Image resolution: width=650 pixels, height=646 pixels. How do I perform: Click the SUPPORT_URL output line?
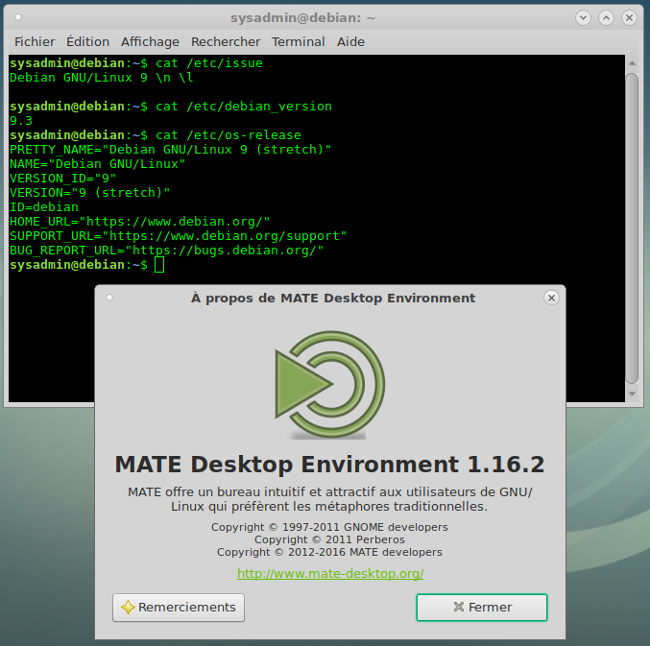178,236
